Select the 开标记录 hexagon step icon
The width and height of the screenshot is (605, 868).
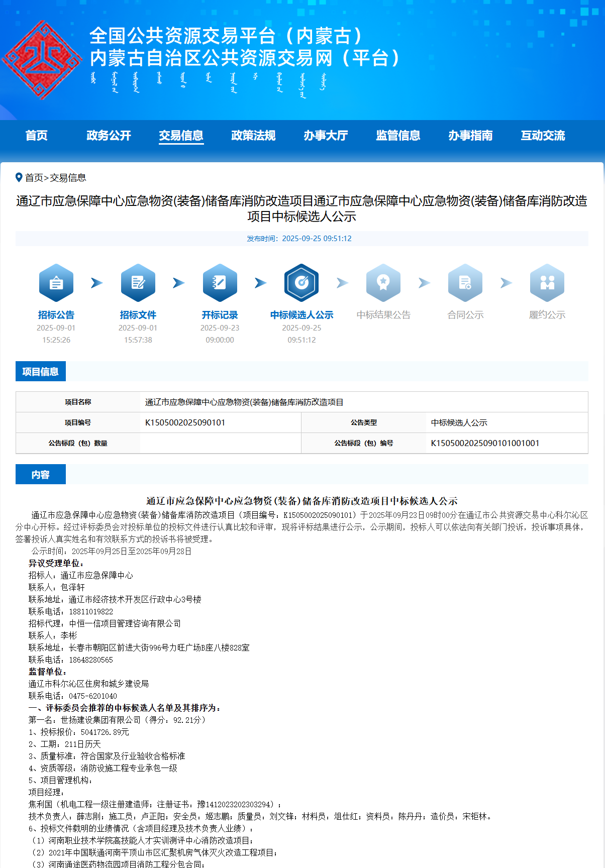[220, 283]
